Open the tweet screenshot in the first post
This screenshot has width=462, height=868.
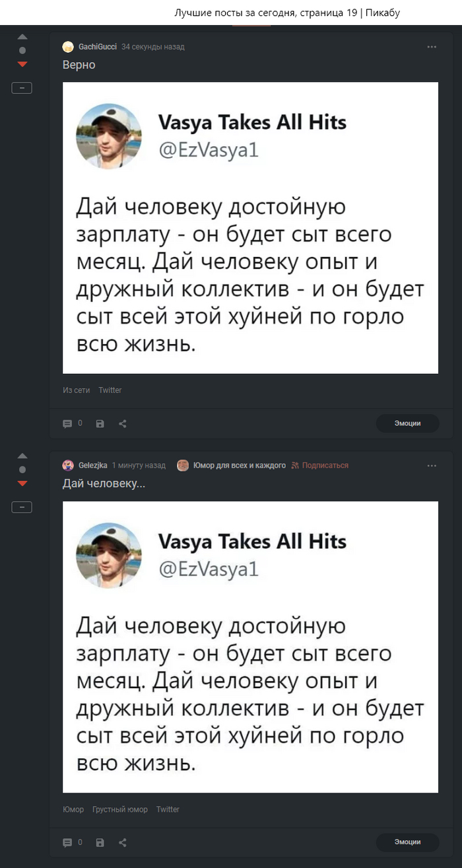click(x=250, y=227)
